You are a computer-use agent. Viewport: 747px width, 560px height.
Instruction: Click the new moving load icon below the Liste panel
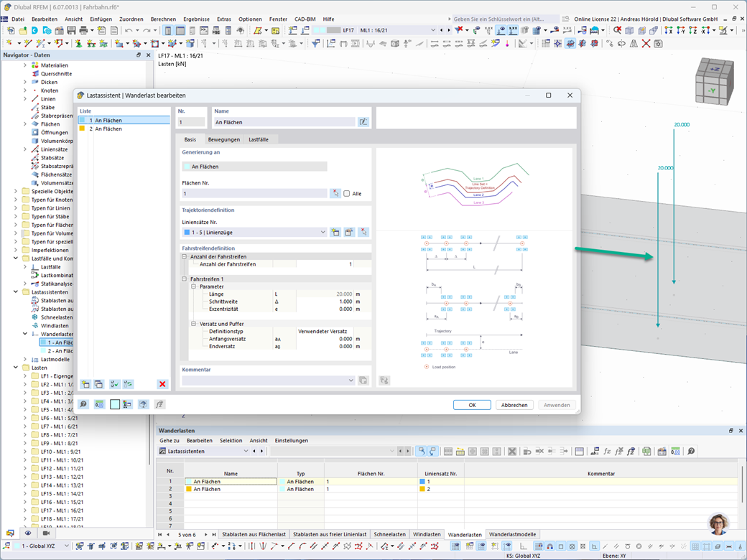[x=85, y=384]
